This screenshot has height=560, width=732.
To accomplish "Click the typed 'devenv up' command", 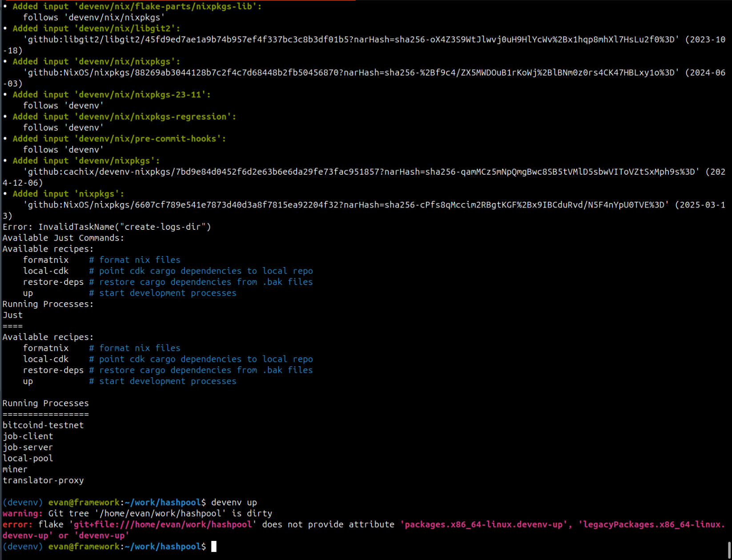I will [234, 502].
